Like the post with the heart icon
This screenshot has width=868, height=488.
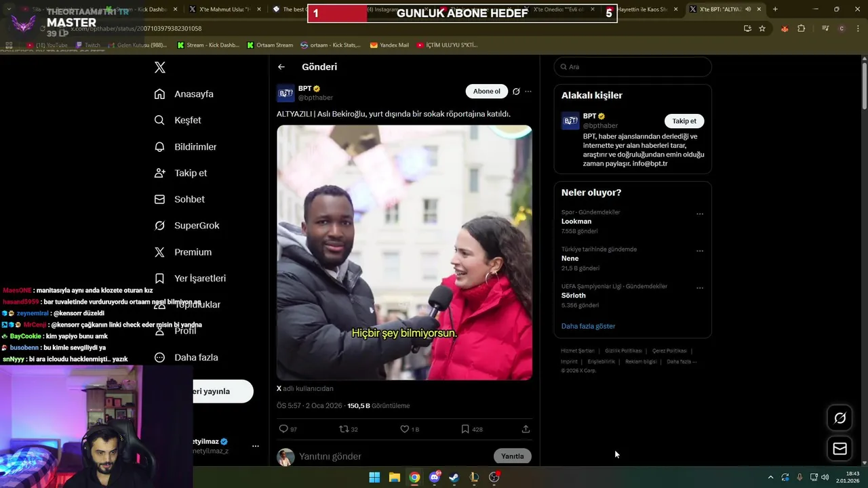404,429
